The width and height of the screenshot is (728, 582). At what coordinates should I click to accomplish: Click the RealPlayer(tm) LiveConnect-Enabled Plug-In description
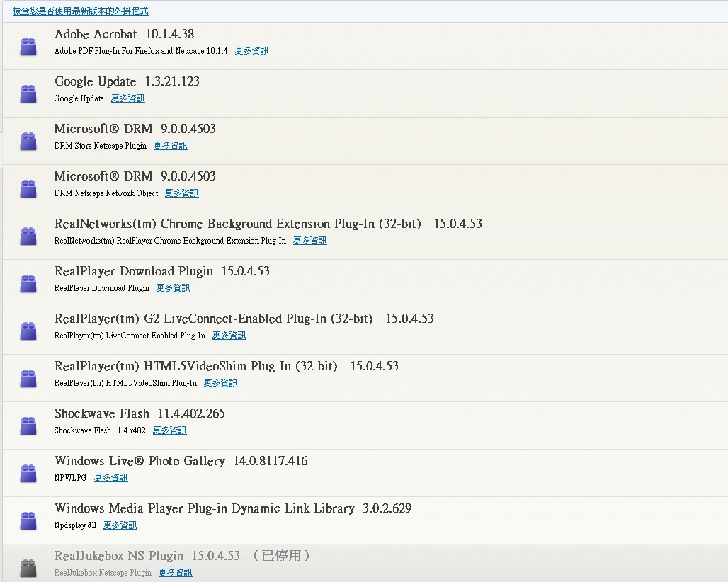click(x=130, y=336)
